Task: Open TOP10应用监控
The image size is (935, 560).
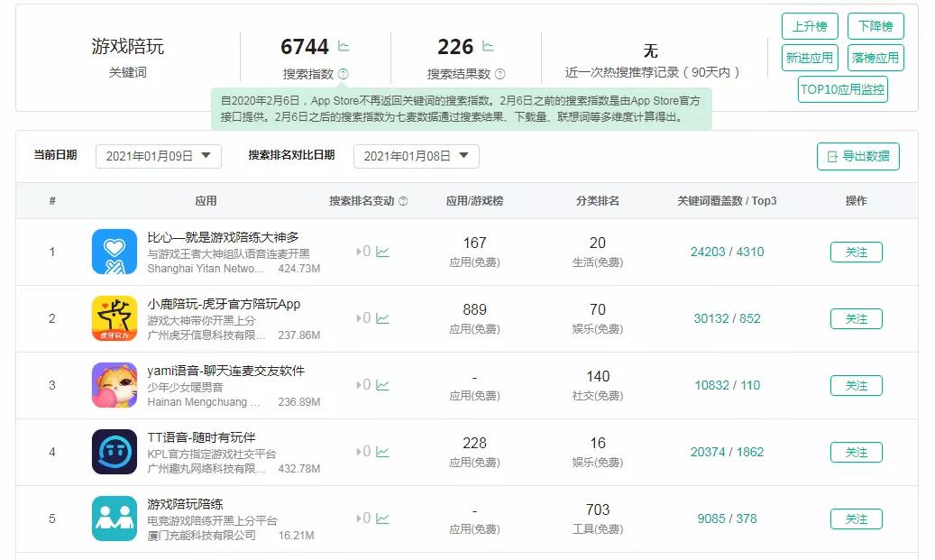Action: coord(842,89)
